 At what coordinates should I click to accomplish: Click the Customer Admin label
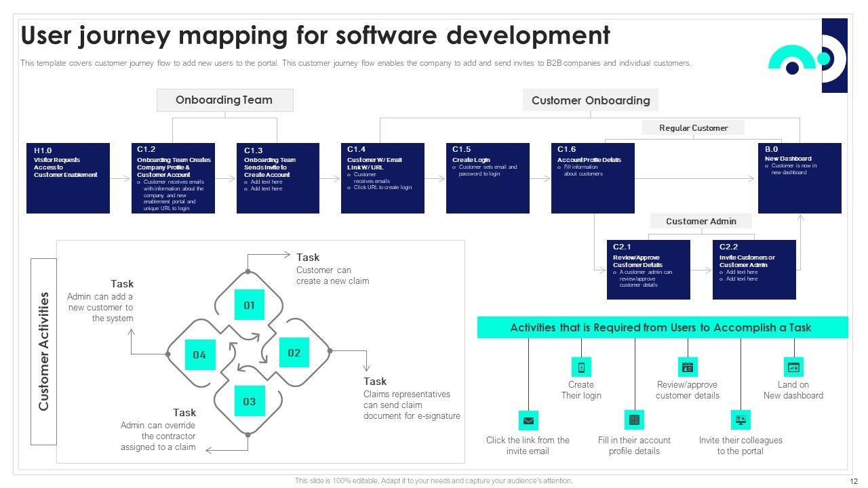tap(701, 221)
